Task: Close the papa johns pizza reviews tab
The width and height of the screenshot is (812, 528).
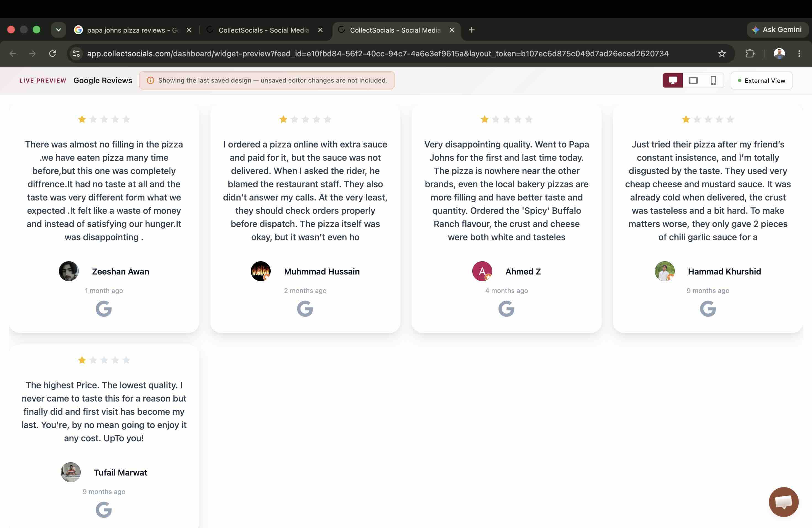Action: pos(189,30)
